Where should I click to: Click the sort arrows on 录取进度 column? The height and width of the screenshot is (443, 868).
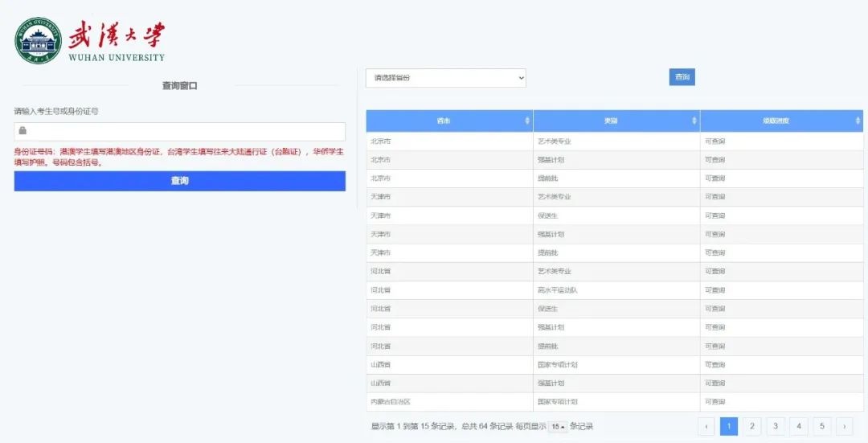[x=858, y=121]
